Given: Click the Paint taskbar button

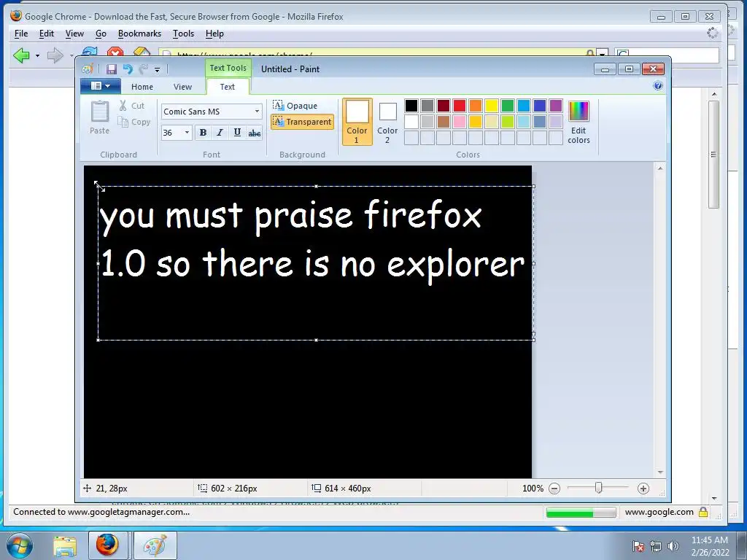Looking at the screenshot, I should point(155,545).
